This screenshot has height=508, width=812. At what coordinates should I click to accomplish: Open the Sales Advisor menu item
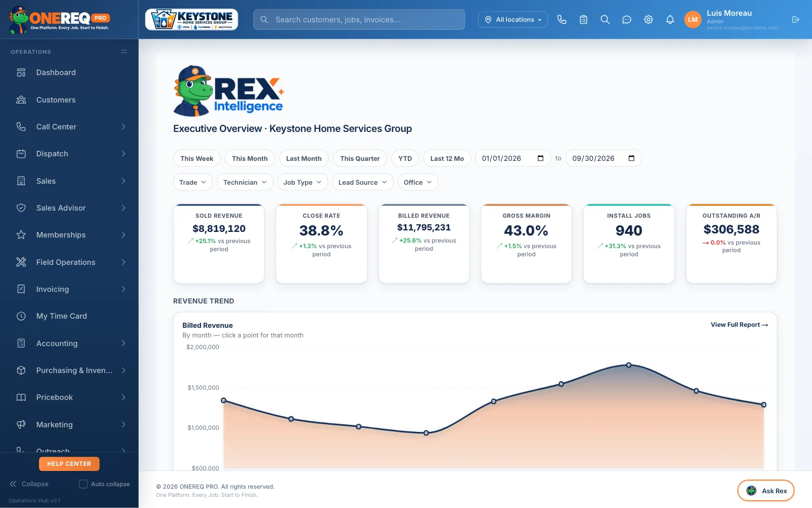point(69,208)
